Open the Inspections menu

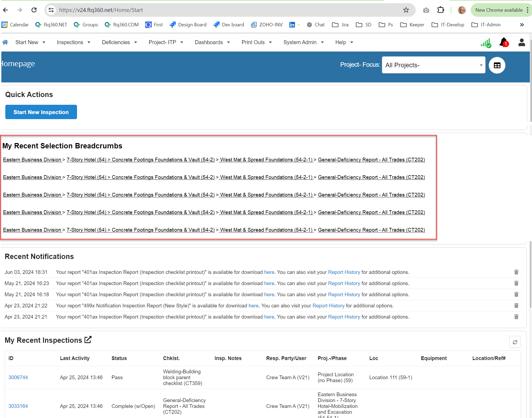[x=73, y=42]
